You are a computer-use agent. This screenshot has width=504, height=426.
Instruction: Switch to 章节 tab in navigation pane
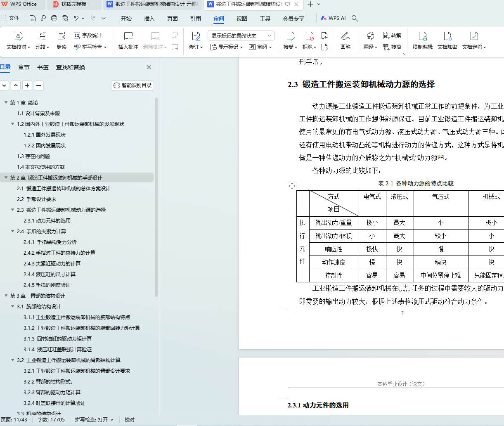24,67
